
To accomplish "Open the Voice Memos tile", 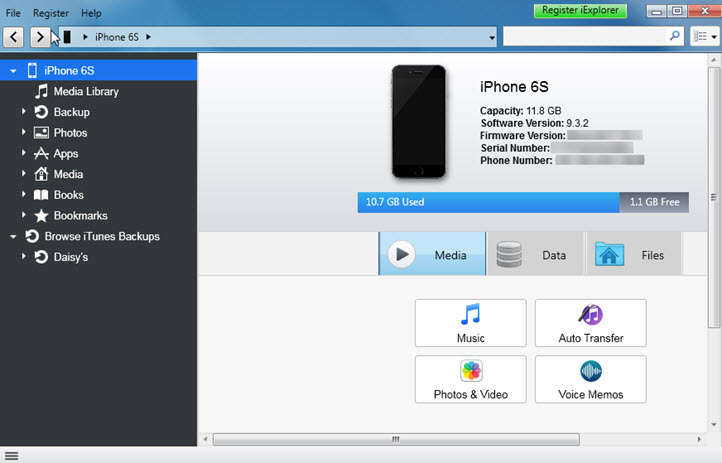I will pyautogui.click(x=590, y=379).
